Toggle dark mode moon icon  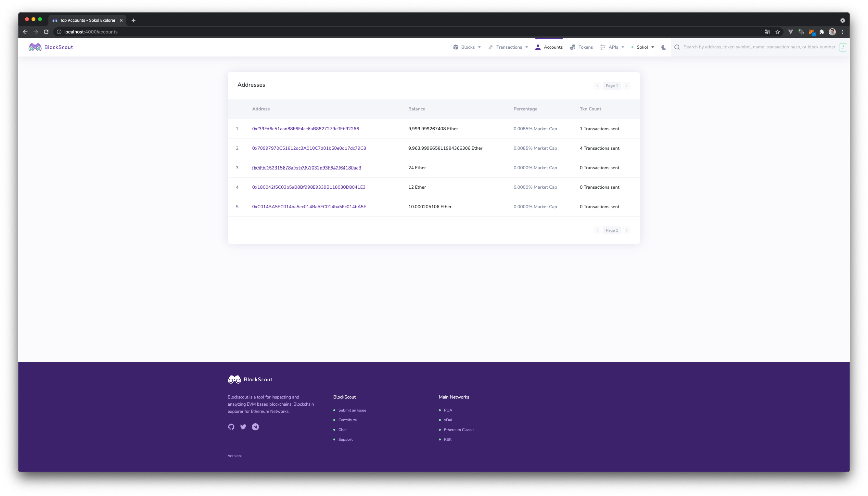pos(664,47)
